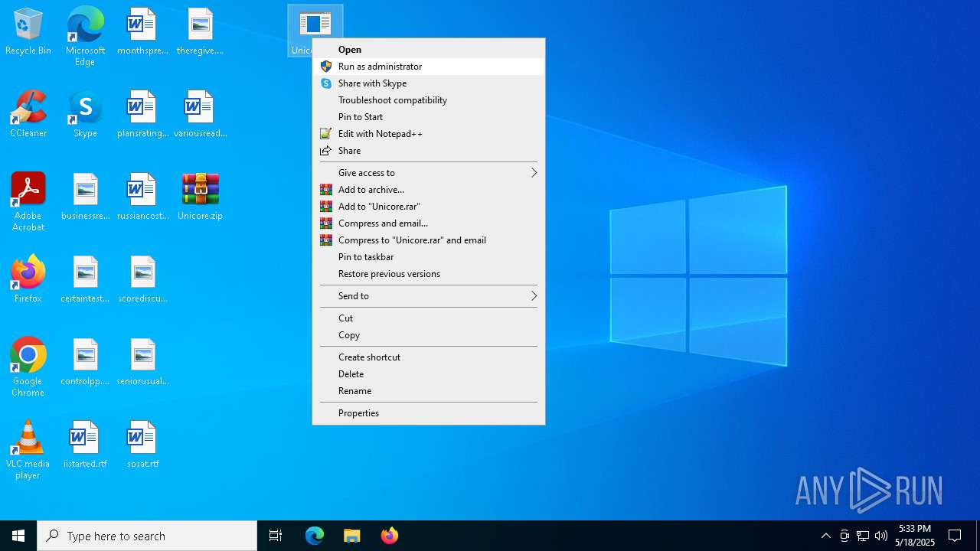Show hidden system tray icons

(825, 536)
